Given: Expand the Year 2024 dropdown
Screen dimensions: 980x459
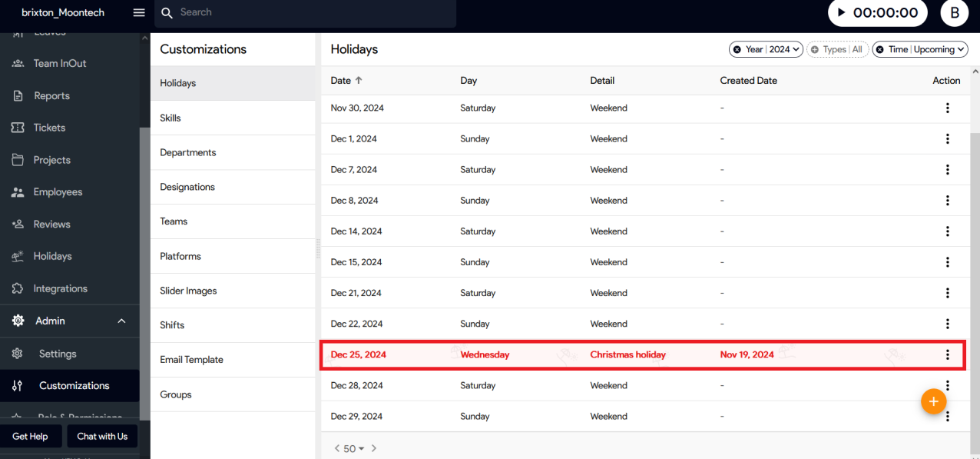Looking at the screenshot, I should pyautogui.click(x=796, y=49).
